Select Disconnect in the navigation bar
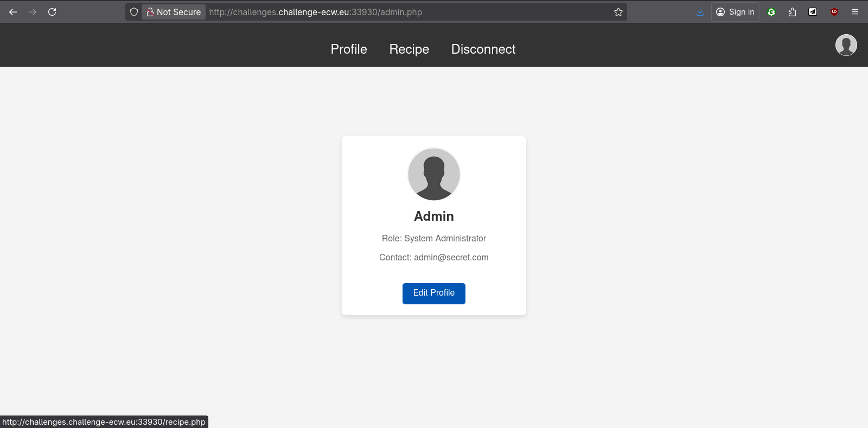Screen dimensions: 868x428 (483, 49)
